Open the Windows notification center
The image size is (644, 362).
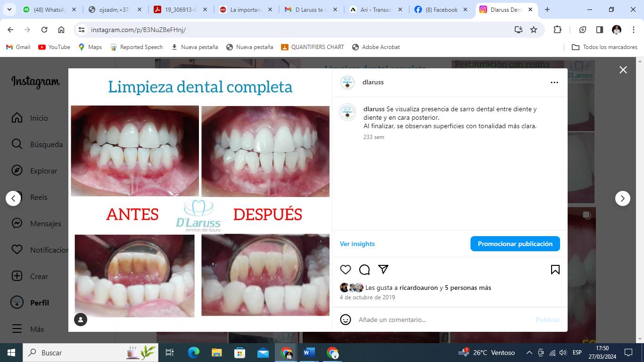tap(628, 353)
